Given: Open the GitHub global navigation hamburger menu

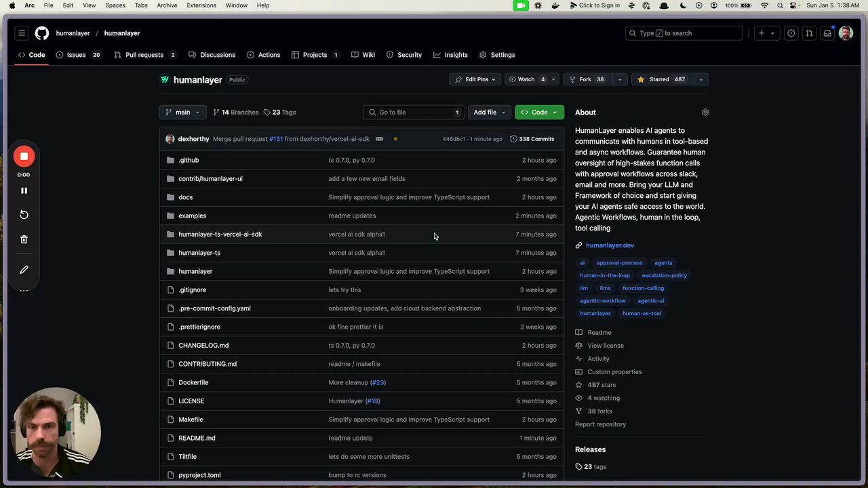Looking at the screenshot, I should point(22,33).
